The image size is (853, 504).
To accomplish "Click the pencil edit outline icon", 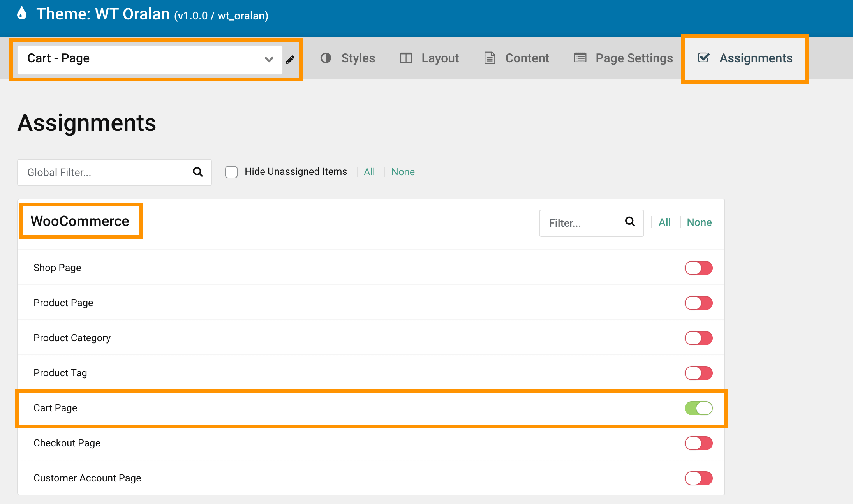I will [290, 60].
